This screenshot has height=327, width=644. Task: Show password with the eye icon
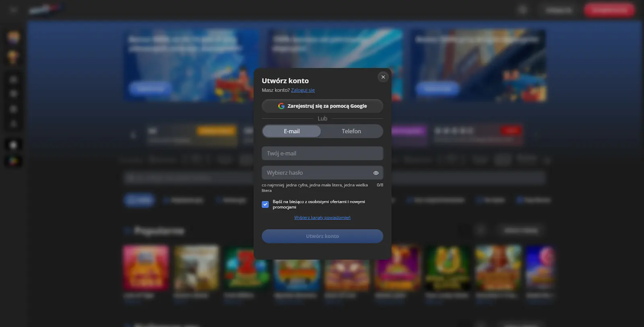tap(376, 173)
